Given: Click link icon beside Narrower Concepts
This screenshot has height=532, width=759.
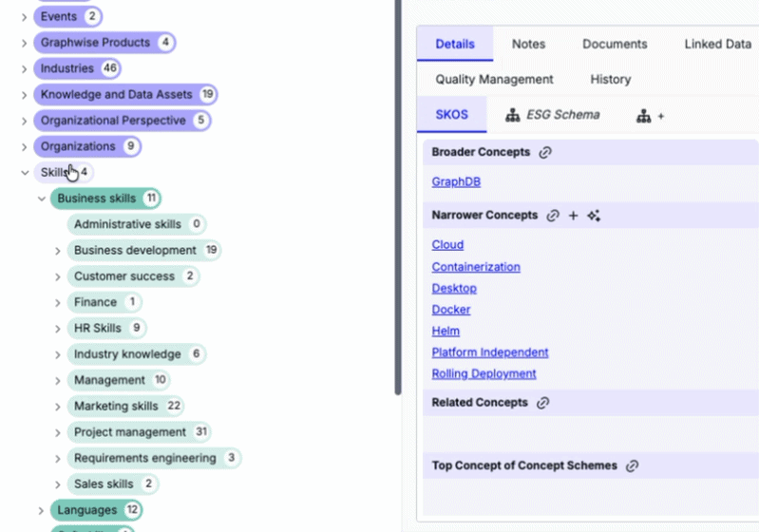Looking at the screenshot, I should (x=553, y=216).
